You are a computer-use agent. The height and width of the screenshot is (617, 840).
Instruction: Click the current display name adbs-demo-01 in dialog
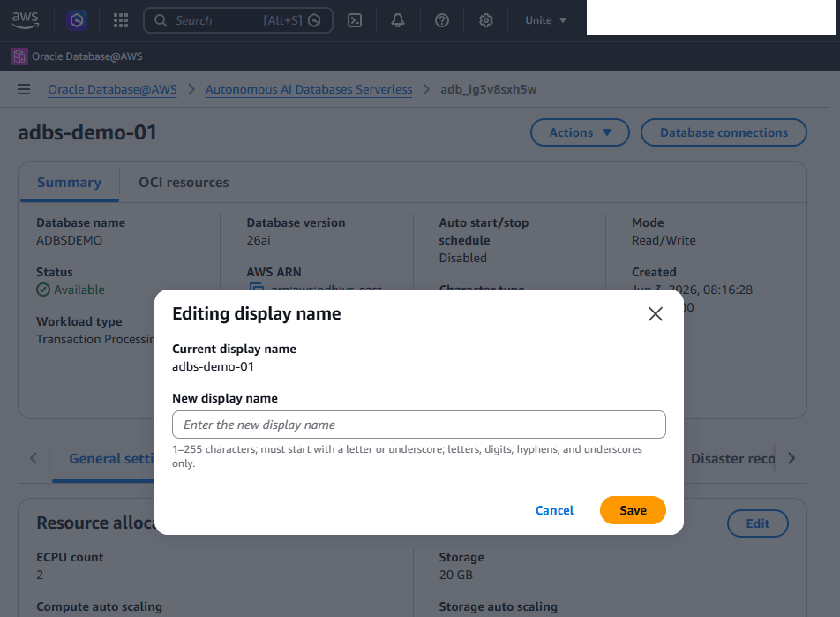[x=214, y=366]
